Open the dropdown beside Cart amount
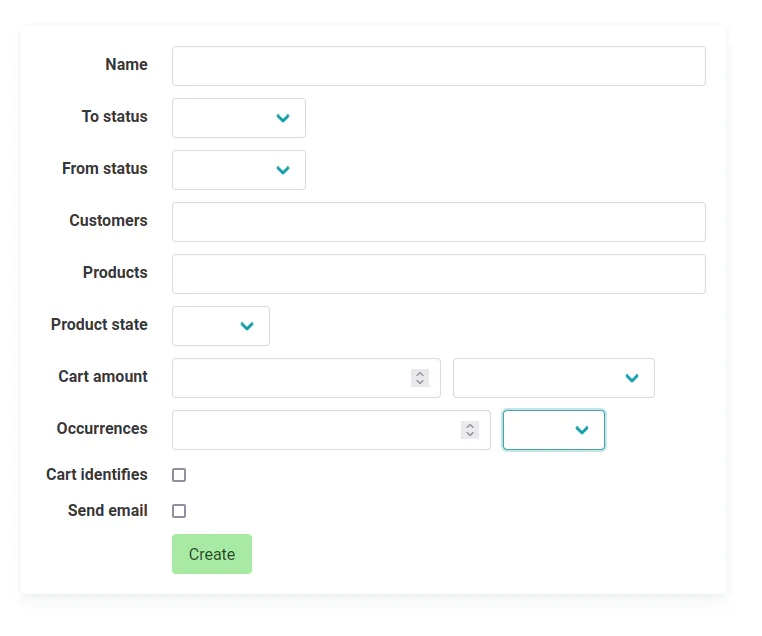 553,378
